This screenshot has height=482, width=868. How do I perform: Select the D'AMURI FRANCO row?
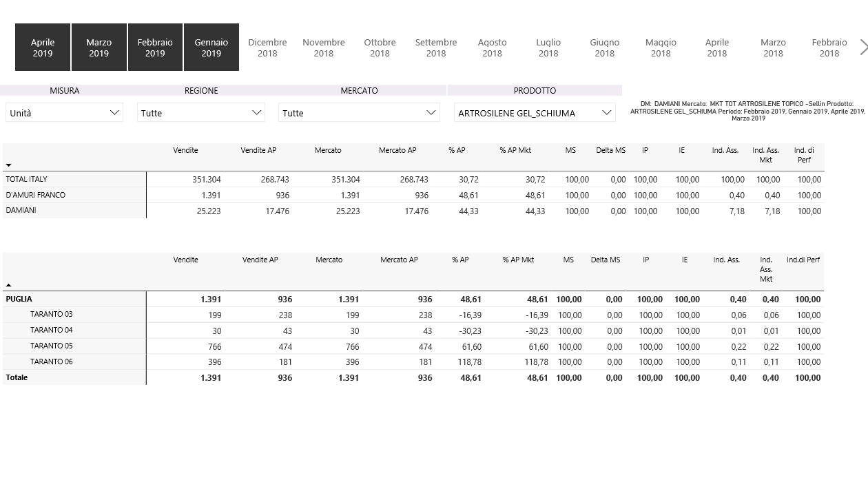coord(36,195)
